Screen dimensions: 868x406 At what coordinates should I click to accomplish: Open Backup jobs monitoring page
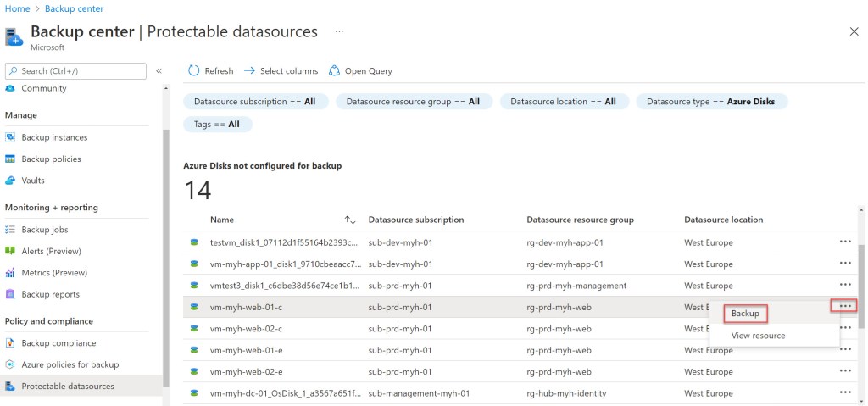pyautogui.click(x=45, y=230)
